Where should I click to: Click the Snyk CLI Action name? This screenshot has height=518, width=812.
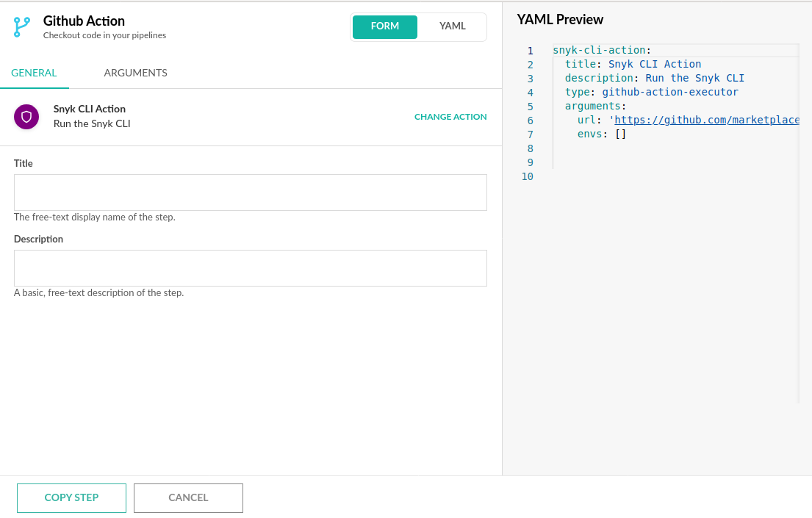89,109
